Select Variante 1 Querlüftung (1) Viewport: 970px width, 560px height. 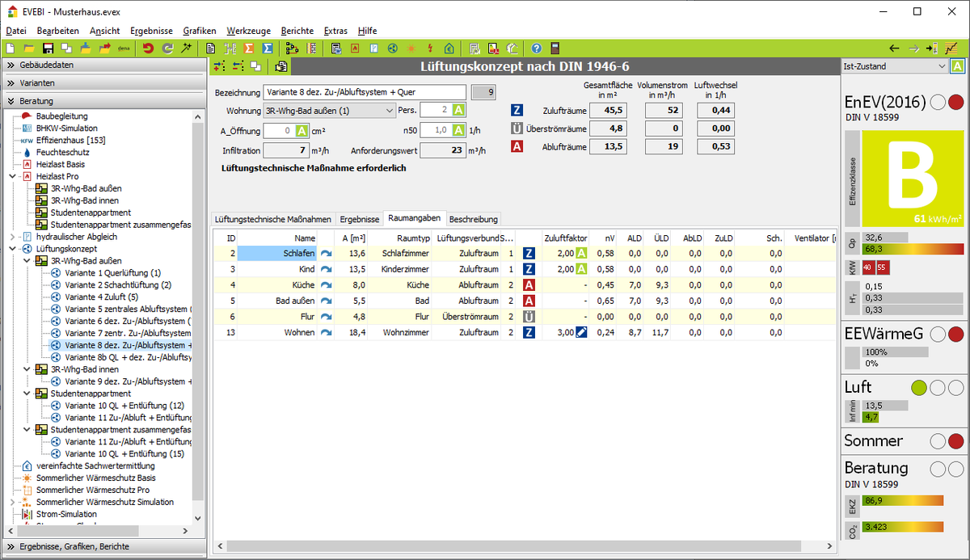coord(113,273)
